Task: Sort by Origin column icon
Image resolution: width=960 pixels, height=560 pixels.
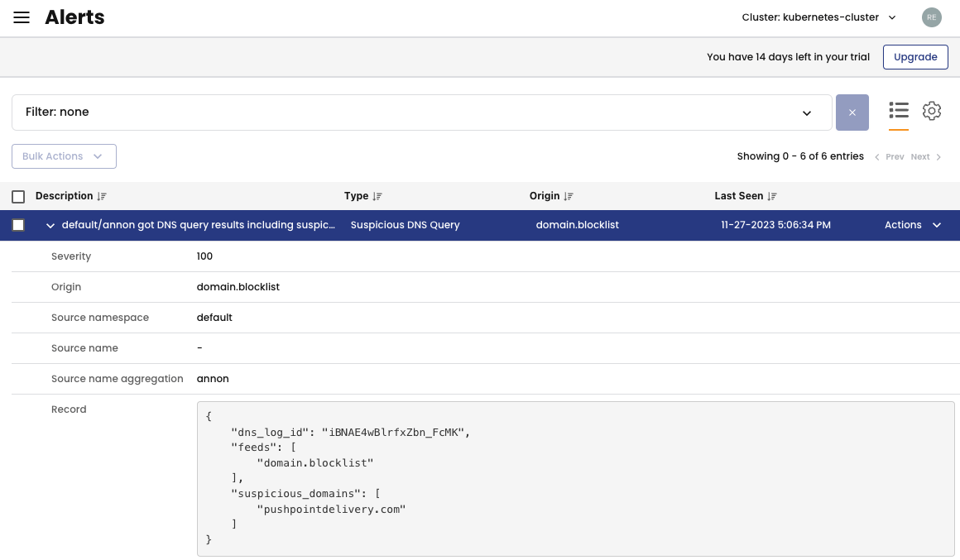Action: click(569, 197)
